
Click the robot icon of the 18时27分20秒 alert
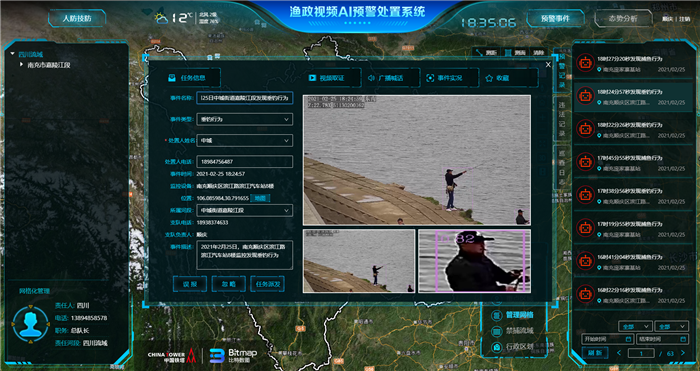tap(584, 63)
